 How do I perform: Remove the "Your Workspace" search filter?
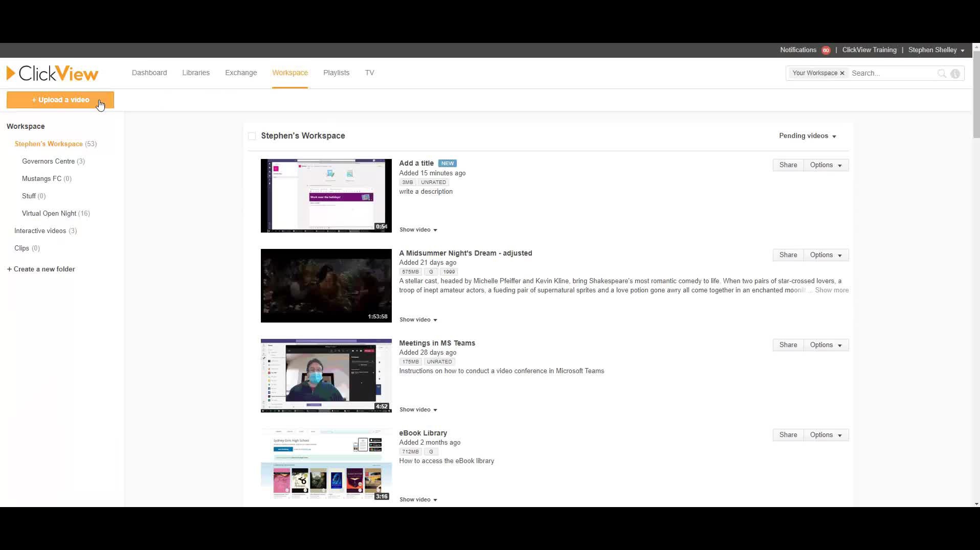point(842,73)
